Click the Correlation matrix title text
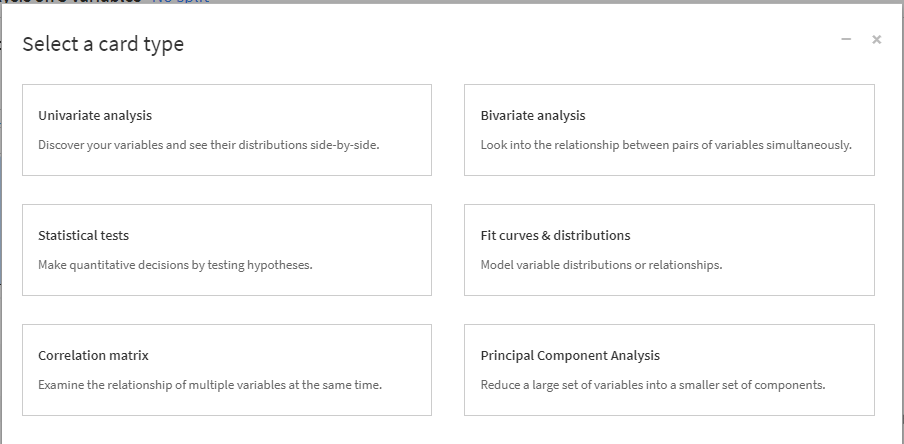The height and width of the screenshot is (444, 904). pos(93,356)
